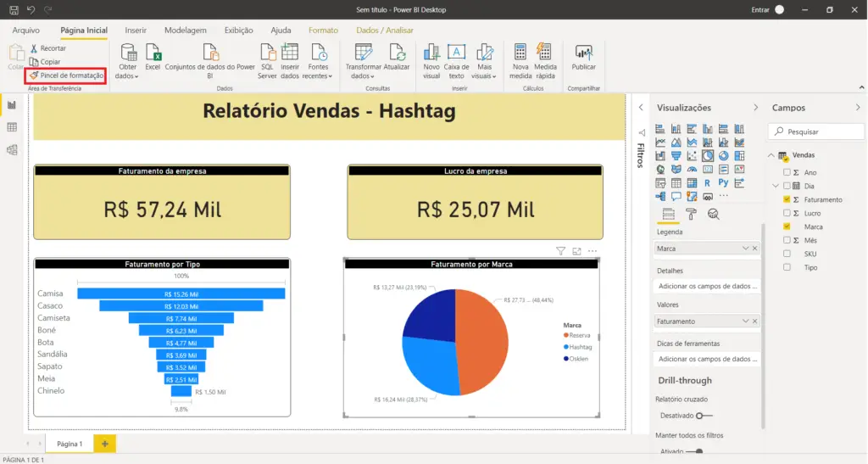Connect to SQL Server source
This screenshot has height=464, width=868.
click(267, 61)
